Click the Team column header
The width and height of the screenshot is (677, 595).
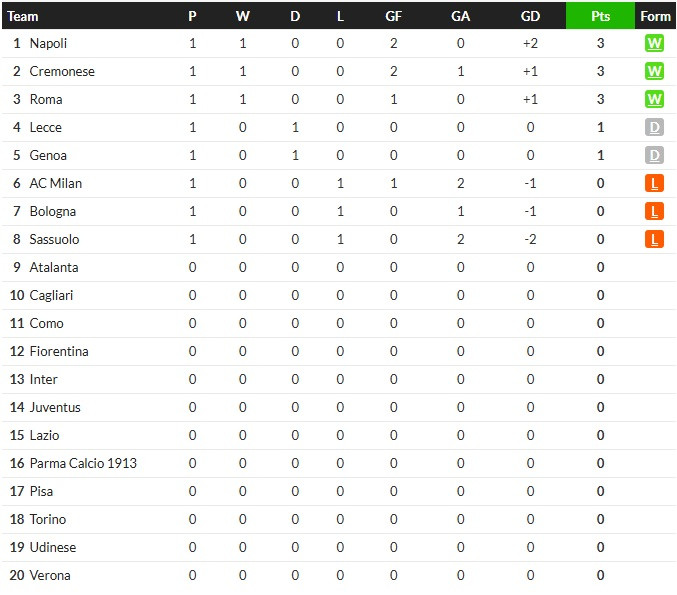coord(23,16)
